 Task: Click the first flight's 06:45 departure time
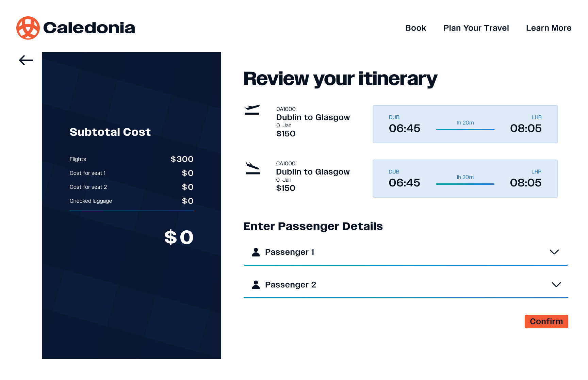click(x=404, y=128)
